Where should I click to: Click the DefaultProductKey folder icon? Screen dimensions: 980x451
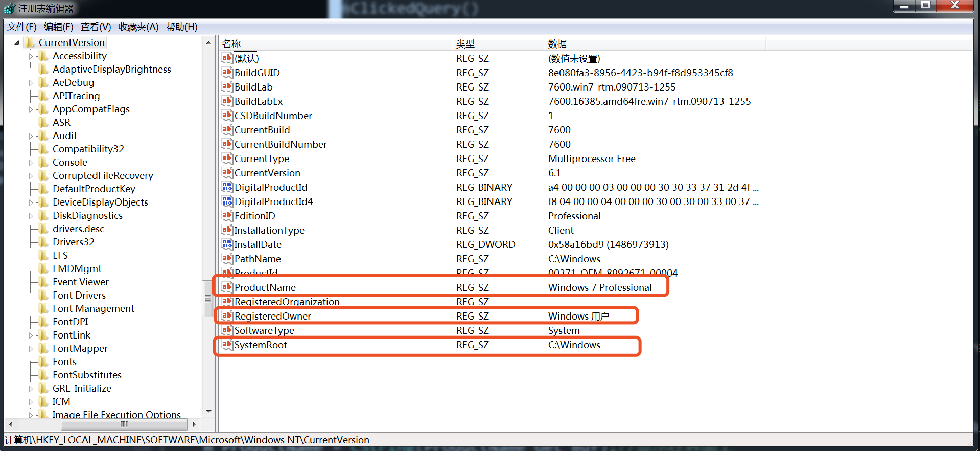pyautogui.click(x=44, y=189)
